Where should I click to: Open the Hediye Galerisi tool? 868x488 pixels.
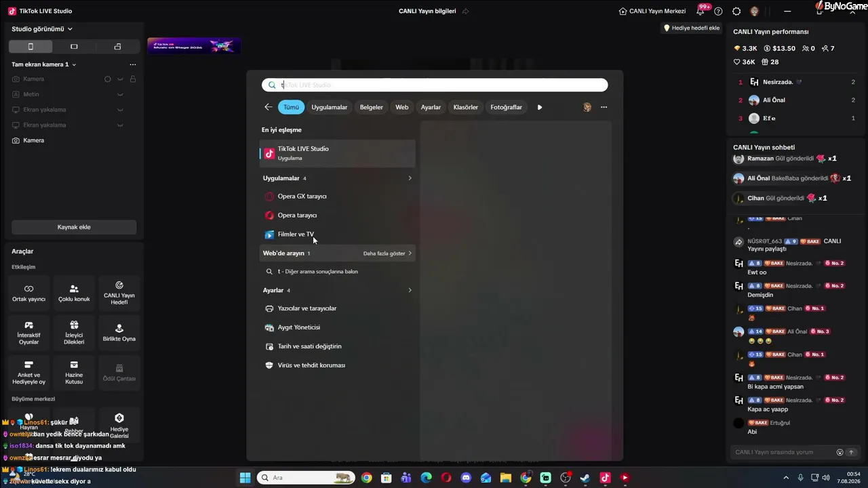[119, 425]
